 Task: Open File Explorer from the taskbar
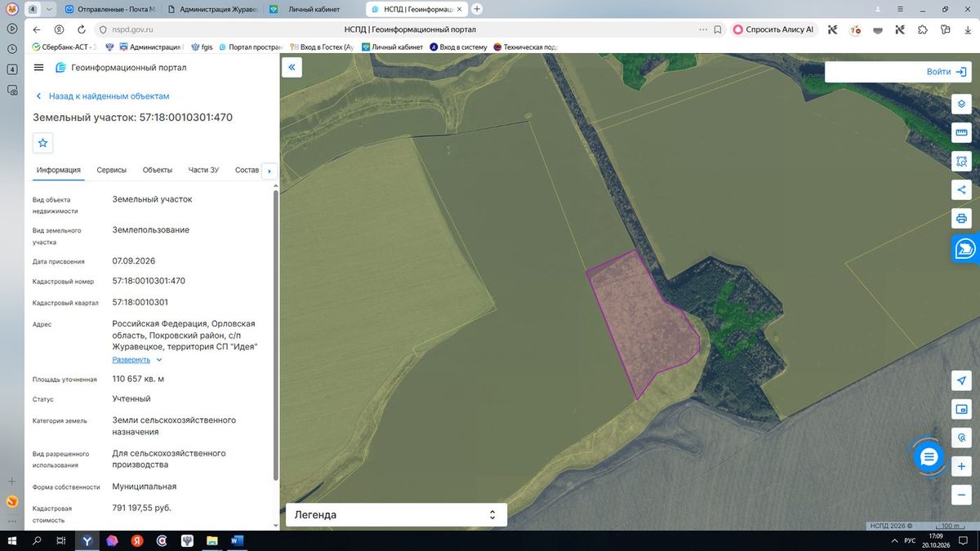pos(212,540)
